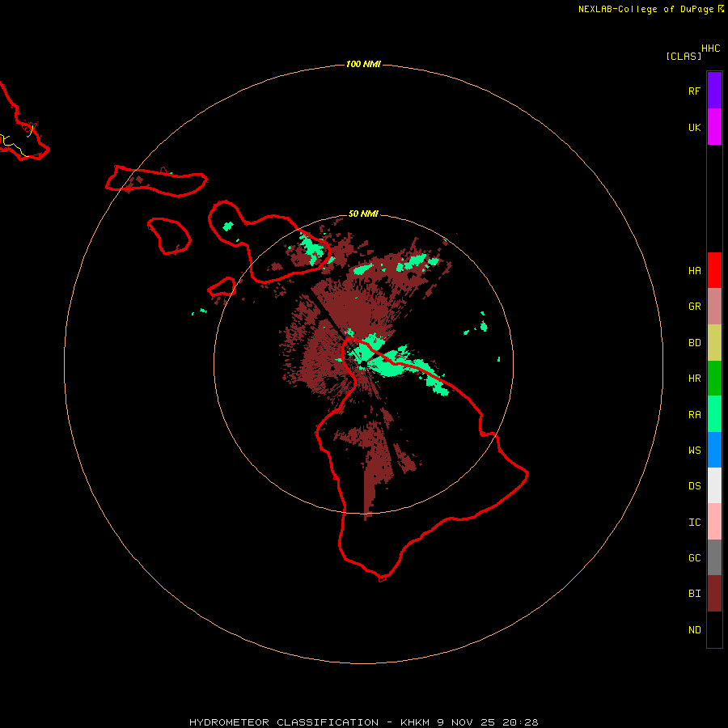Click the HHC product code label

[x=710, y=49]
